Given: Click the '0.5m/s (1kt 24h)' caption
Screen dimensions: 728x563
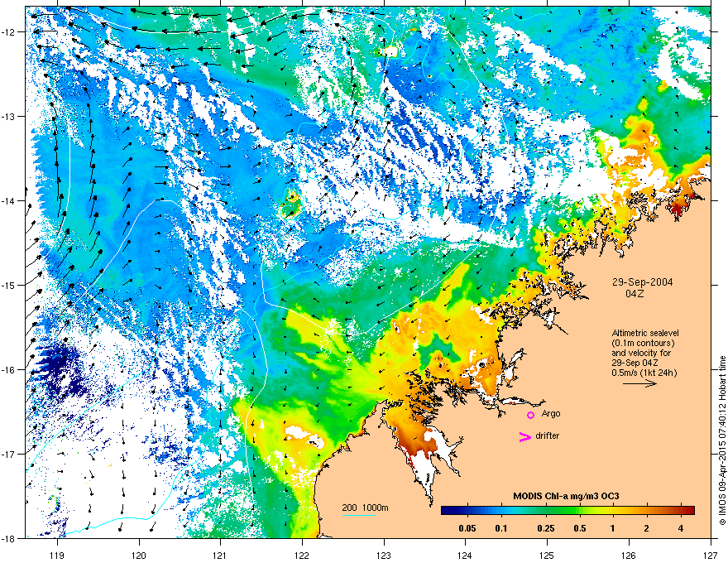Looking at the screenshot, I should point(644,373).
